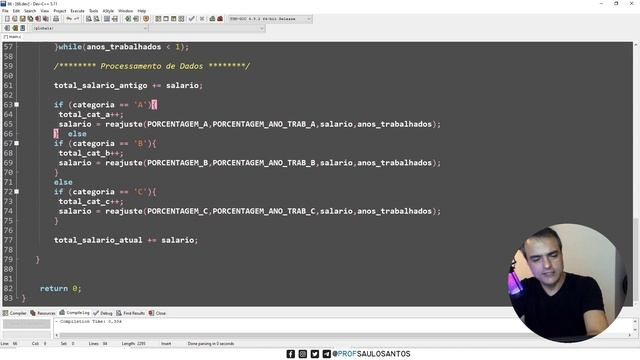The image size is (640, 360).
Task: Click the 'Done parsing in 0 seconds' status text
Action: (211, 344)
